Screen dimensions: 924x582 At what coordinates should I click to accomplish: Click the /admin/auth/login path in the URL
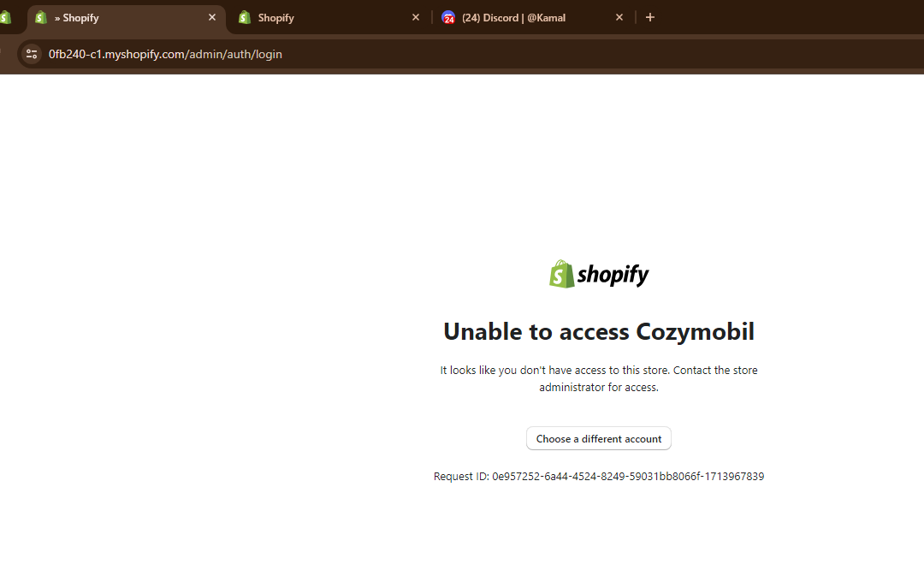point(234,54)
